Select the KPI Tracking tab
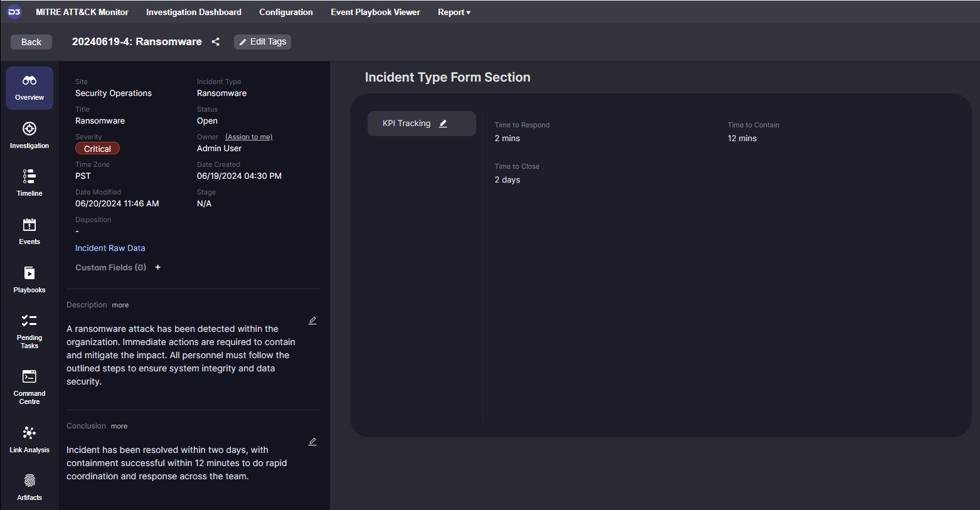 point(407,124)
